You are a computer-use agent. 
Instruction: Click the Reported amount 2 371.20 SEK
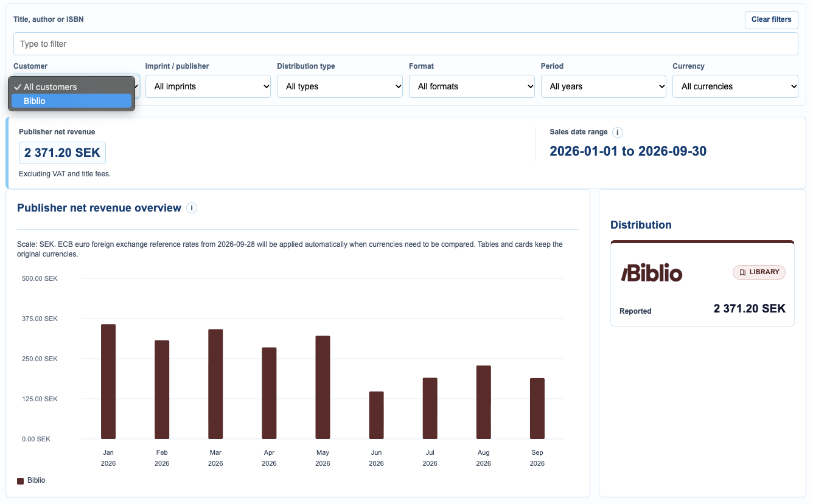tap(750, 309)
